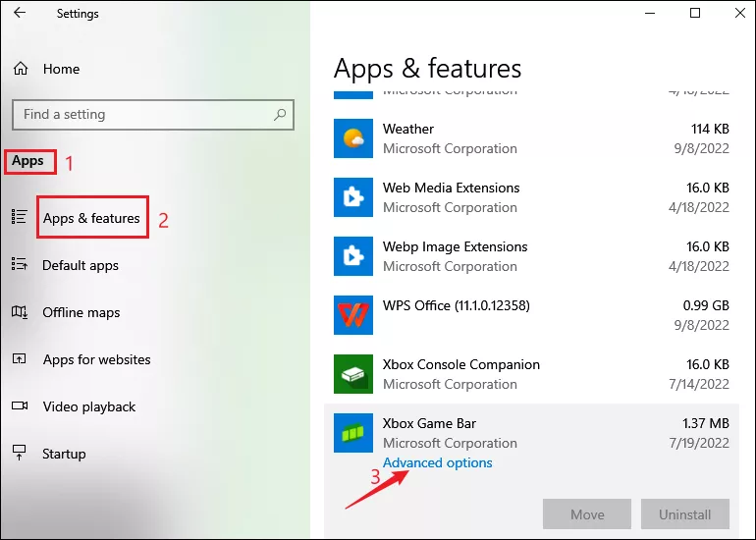Screen dimensions: 756x540
Task: Open Startup settings page
Action: pos(64,455)
